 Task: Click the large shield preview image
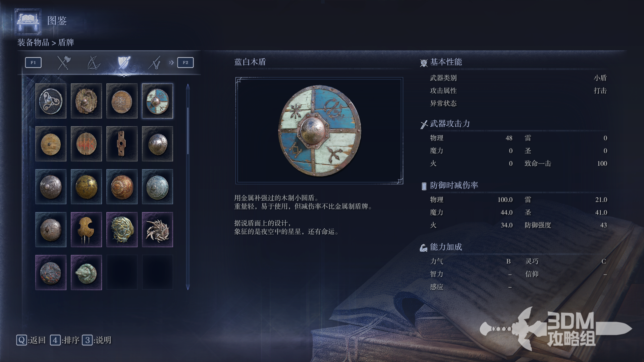point(319,131)
